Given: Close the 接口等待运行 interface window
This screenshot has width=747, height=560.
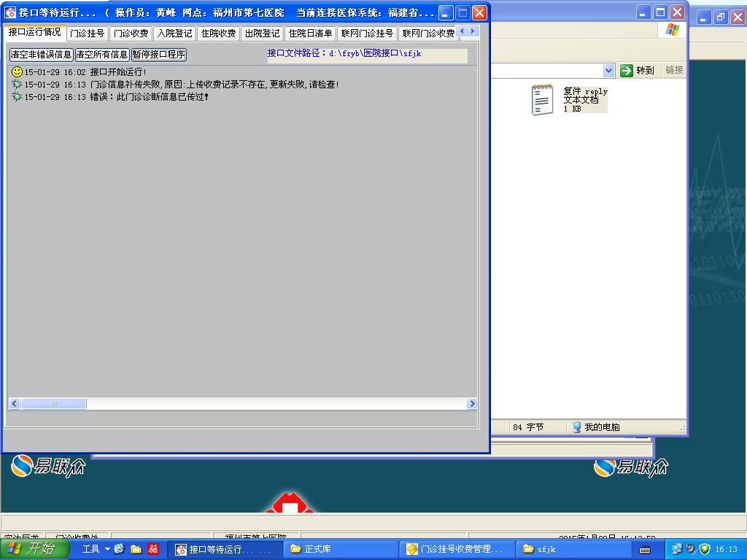Looking at the screenshot, I should click(480, 13).
